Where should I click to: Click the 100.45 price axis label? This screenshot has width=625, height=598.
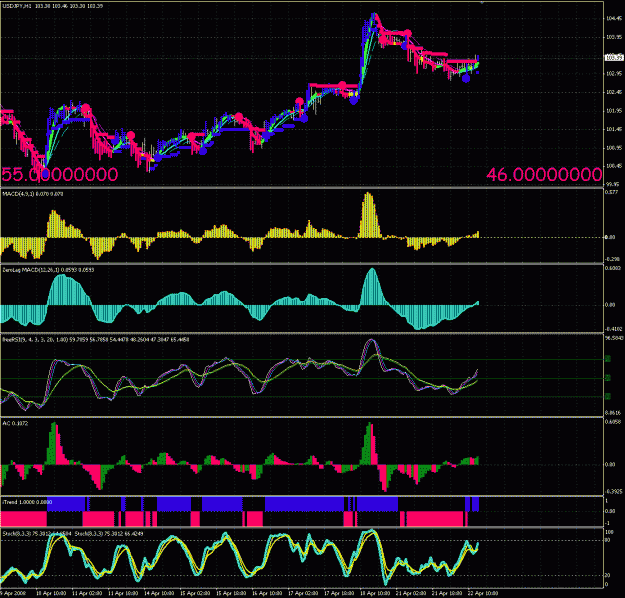point(614,166)
